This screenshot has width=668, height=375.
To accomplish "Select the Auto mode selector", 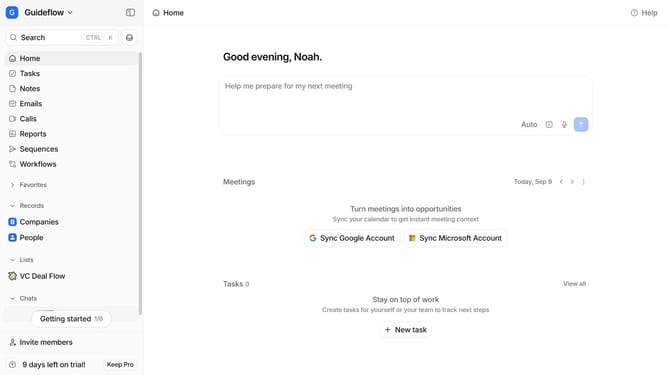I will coord(529,124).
